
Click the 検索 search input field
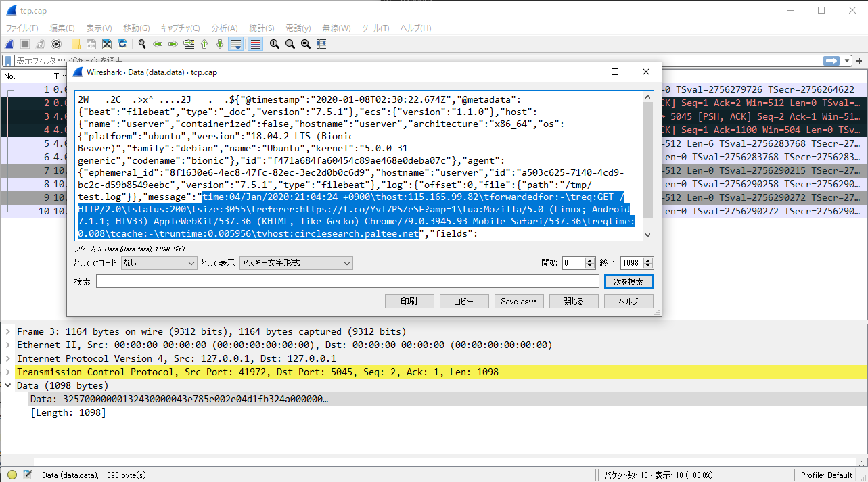click(x=347, y=281)
